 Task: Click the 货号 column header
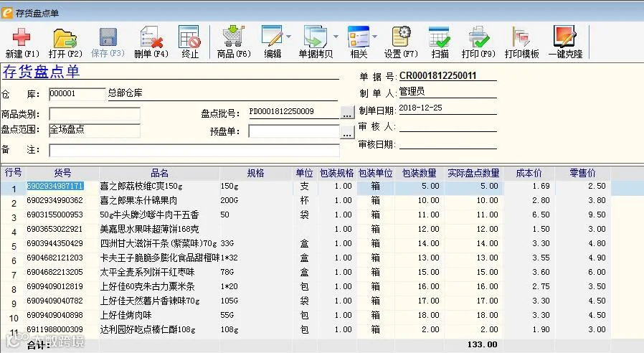(x=62, y=173)
